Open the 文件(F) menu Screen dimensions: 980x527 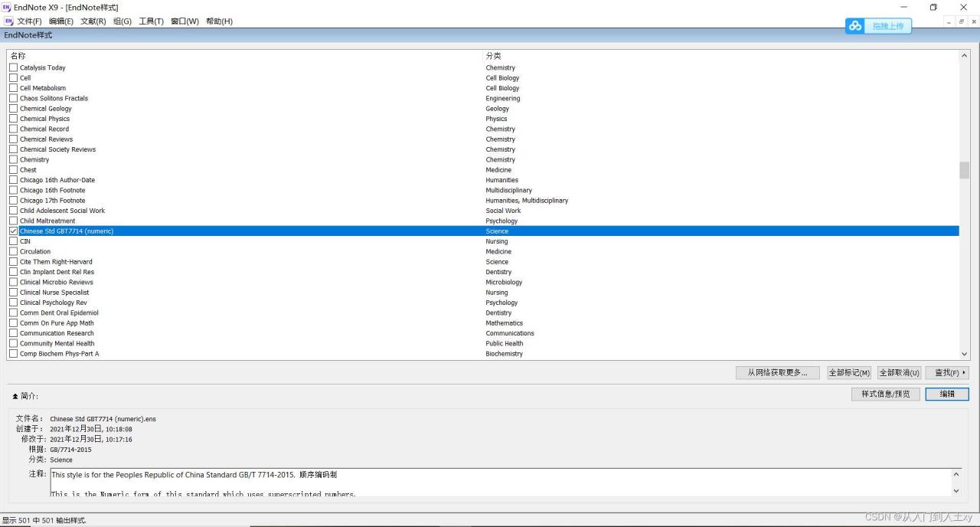click(x=29, y=21)
